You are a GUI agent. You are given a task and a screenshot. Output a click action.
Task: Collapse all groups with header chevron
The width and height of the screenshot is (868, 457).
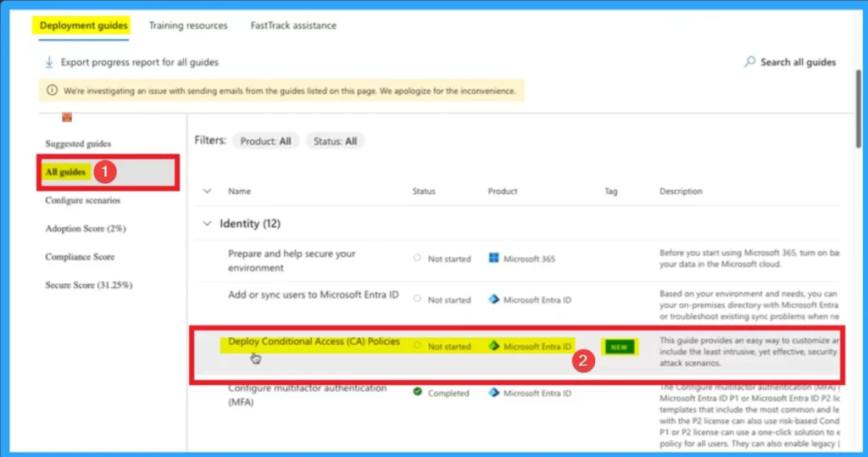tap(207, 191)
